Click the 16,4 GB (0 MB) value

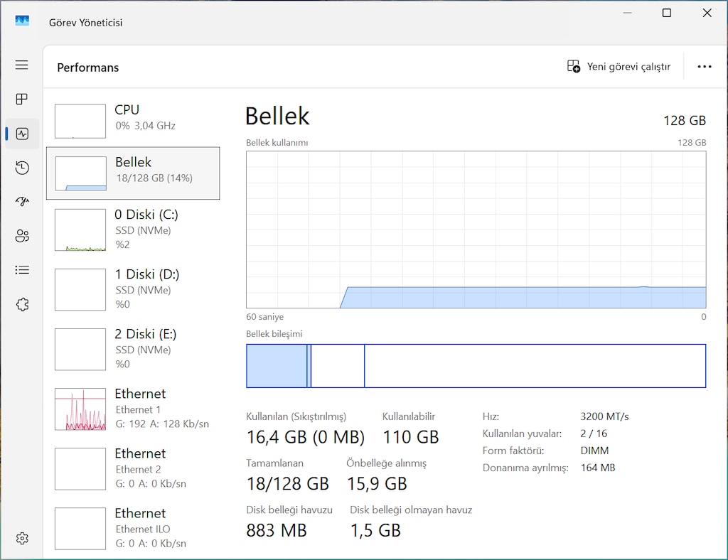pos(305,437)
